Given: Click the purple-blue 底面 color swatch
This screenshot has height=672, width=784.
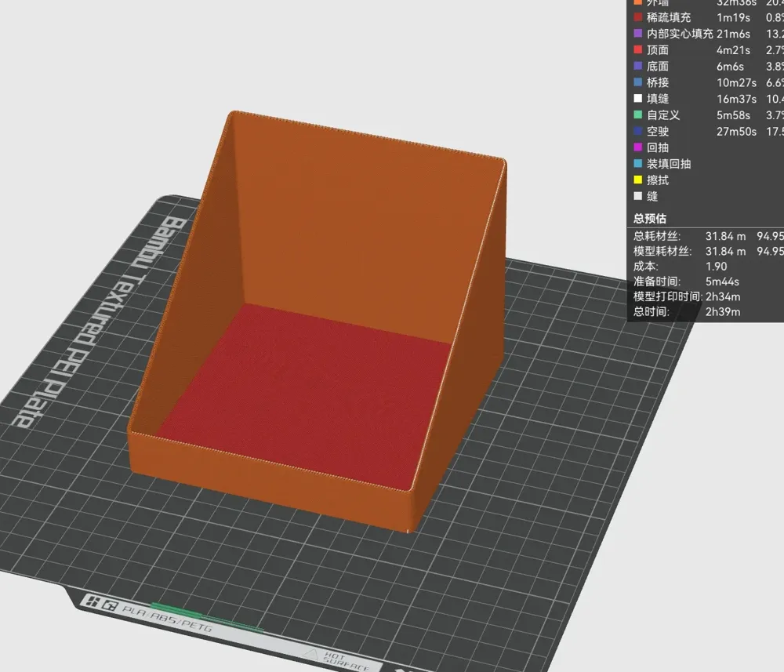Looking at the screenshot, I should 638,66.
